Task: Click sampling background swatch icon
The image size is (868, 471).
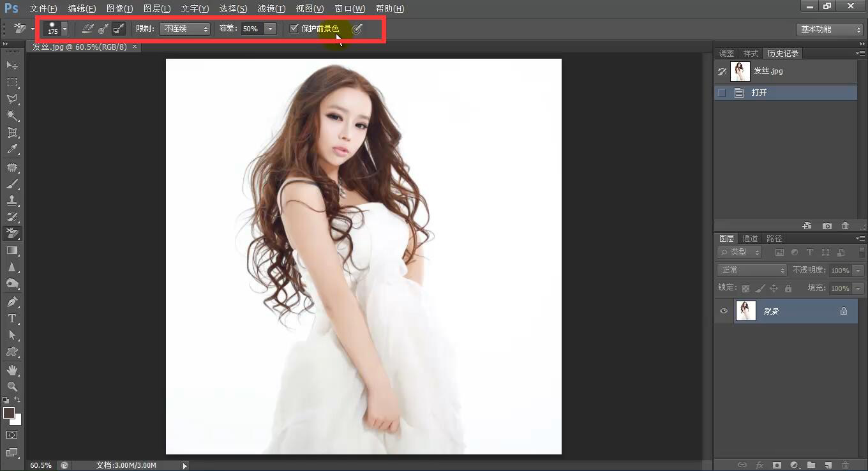Action: coord(119,29)
